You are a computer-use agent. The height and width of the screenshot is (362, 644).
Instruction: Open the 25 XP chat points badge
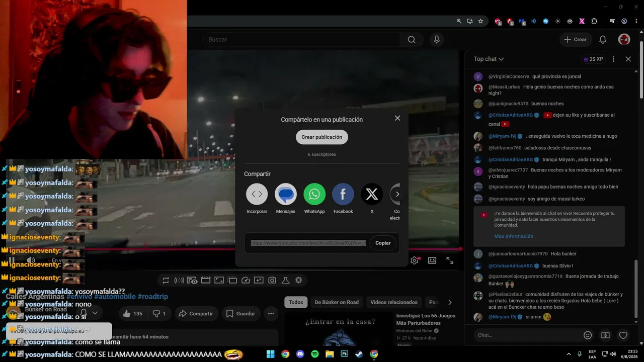[593, 59]
